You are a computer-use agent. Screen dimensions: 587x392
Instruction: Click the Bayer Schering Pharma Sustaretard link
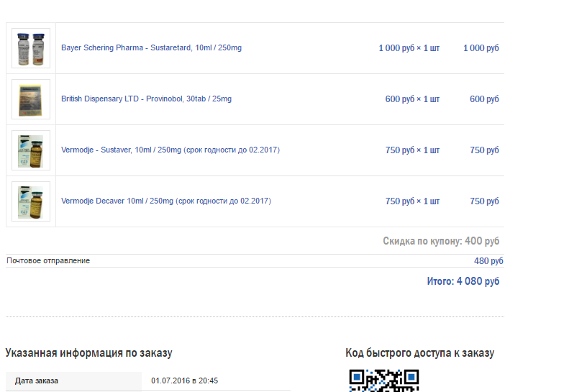[x=151, y=48]
